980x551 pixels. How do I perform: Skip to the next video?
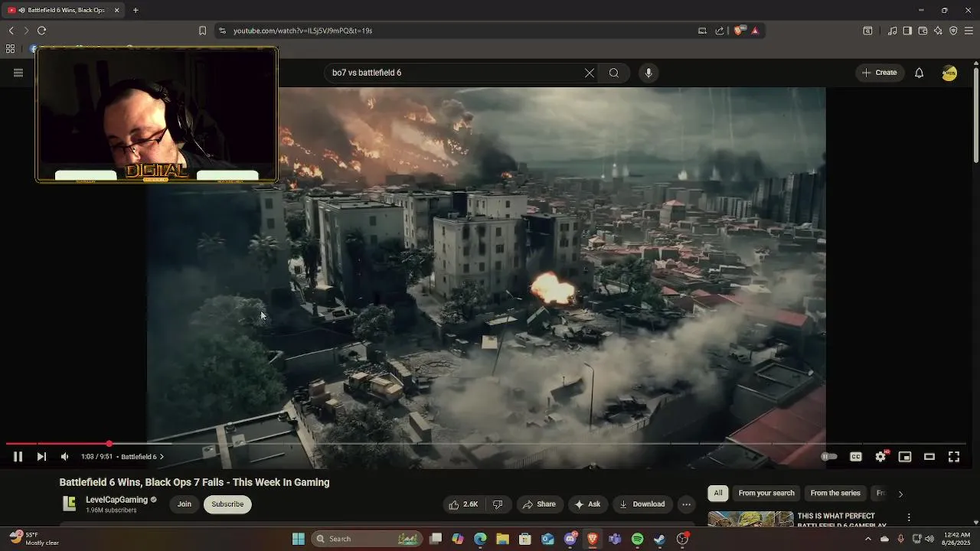[41, 457]
